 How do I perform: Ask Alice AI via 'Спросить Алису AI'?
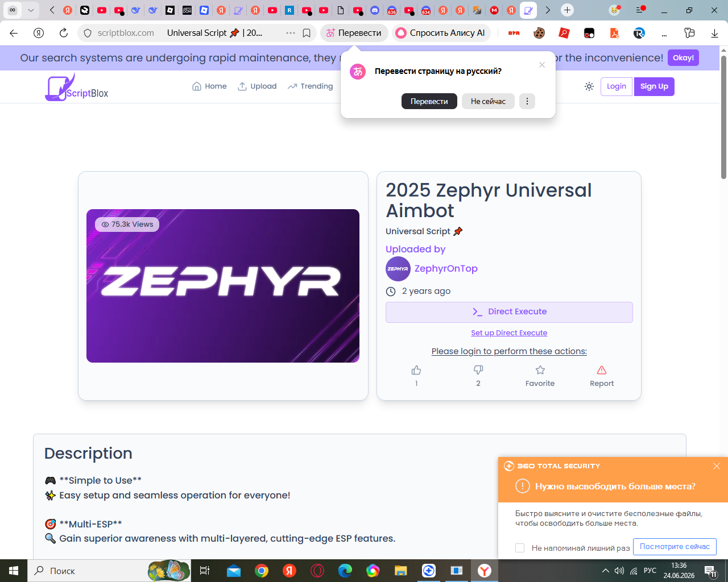(441, 33)
